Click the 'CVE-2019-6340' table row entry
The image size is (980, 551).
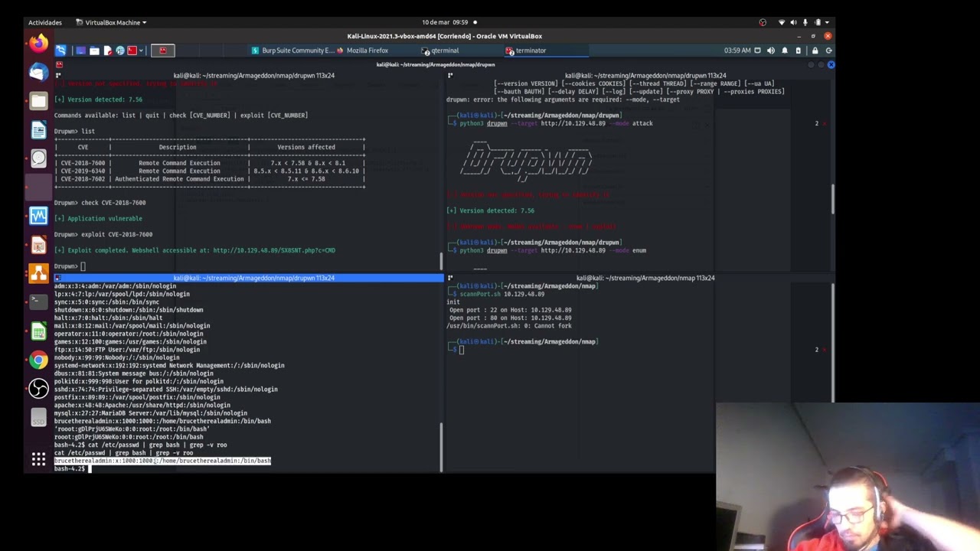tap(209, 171)
